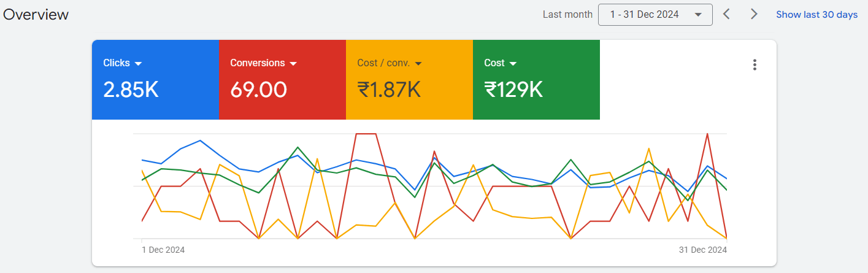The image size is (868, 273).
Task: Expand the Clicks metric dropdown arrow
Action: [x=138, y=63]
